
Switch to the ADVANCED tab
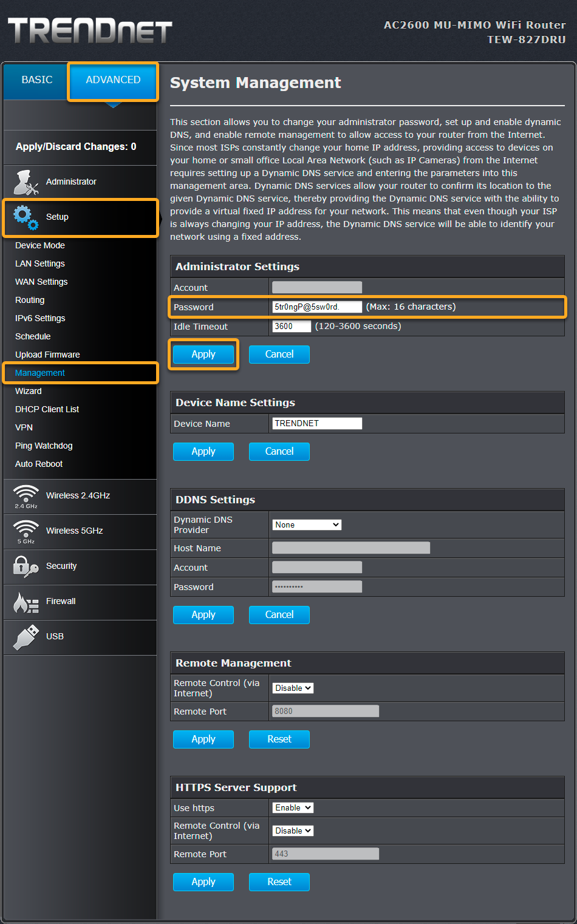113,80
